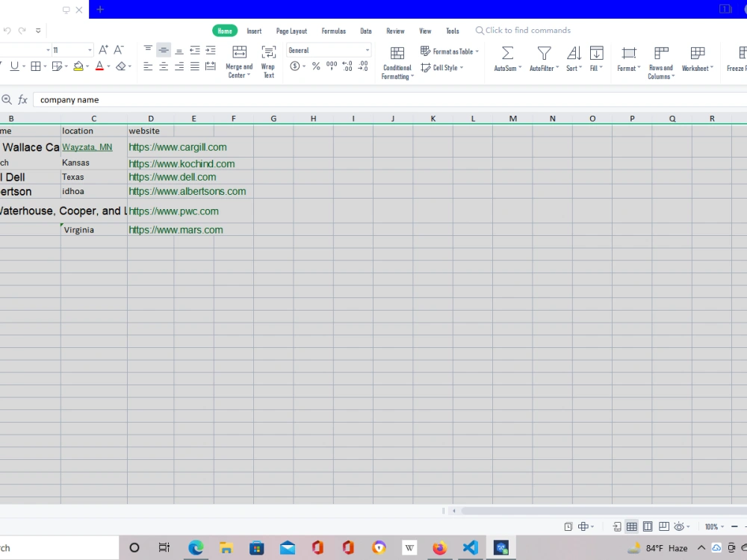Image resolution: width=747 pixels, height=560 pixels.
Task: Toggle left alignment for the cell
Action: click(x=148, y=66)
